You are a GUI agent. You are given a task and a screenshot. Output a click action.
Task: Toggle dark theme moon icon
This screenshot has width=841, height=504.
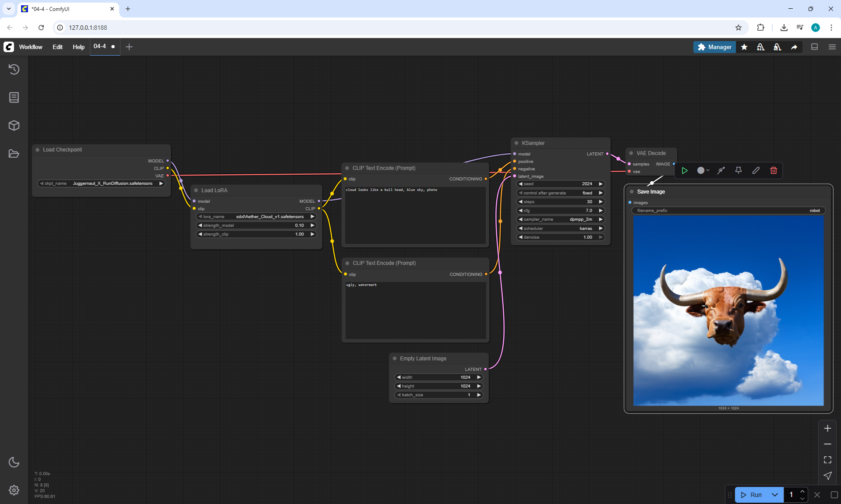pos(14,462)
